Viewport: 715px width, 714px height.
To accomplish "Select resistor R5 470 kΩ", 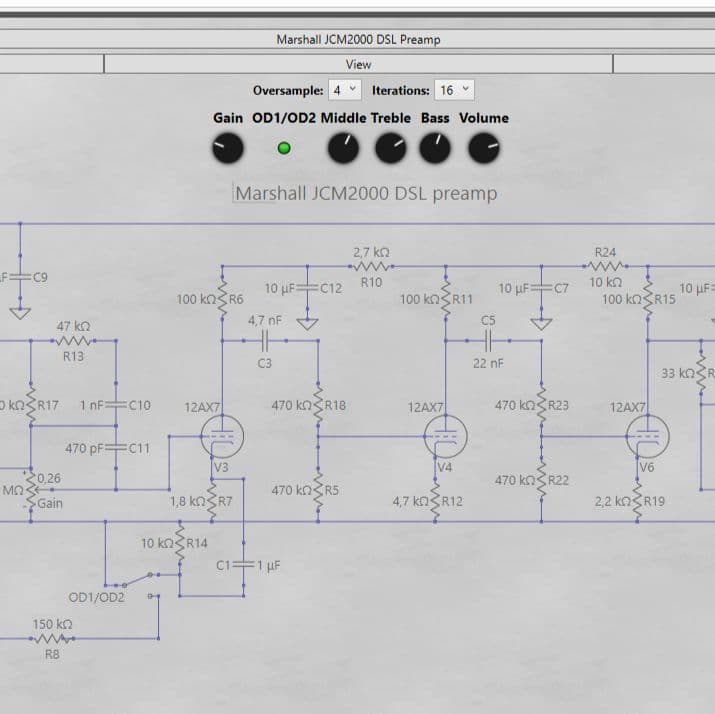I will tap(318, 490).
